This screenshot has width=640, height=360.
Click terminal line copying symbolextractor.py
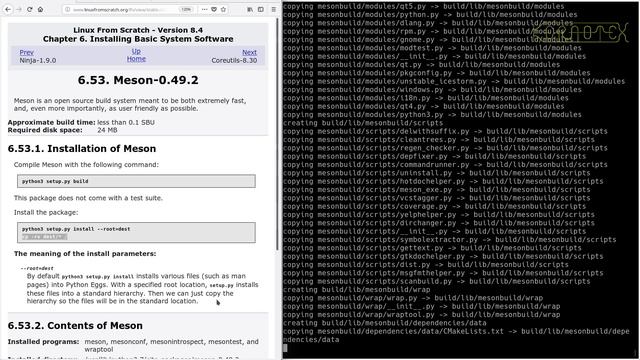[450, 240]
